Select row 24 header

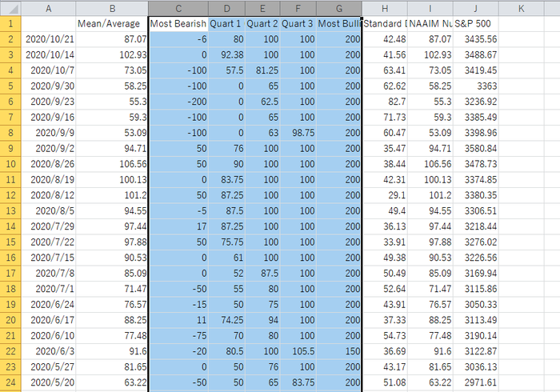(x=10, y=382)
